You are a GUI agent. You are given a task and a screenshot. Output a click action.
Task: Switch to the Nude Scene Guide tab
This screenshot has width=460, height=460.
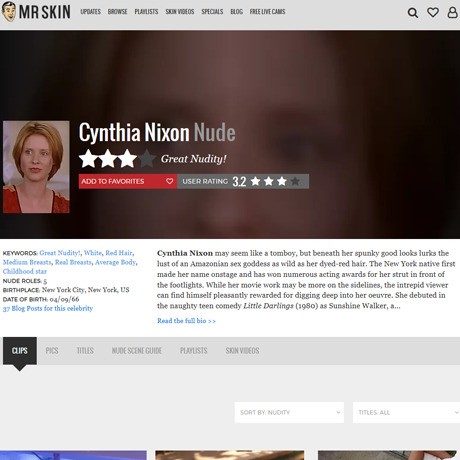pyautogui.click(x=137, y=351)
